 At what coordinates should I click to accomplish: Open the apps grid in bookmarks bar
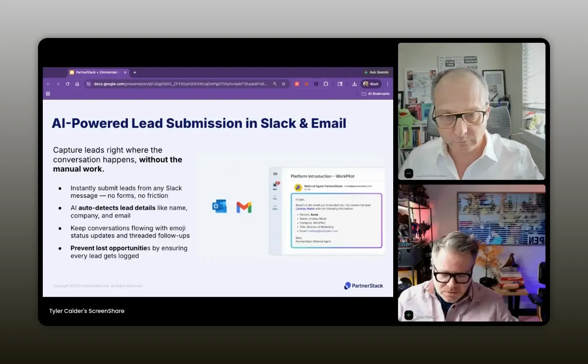[48, 94]
